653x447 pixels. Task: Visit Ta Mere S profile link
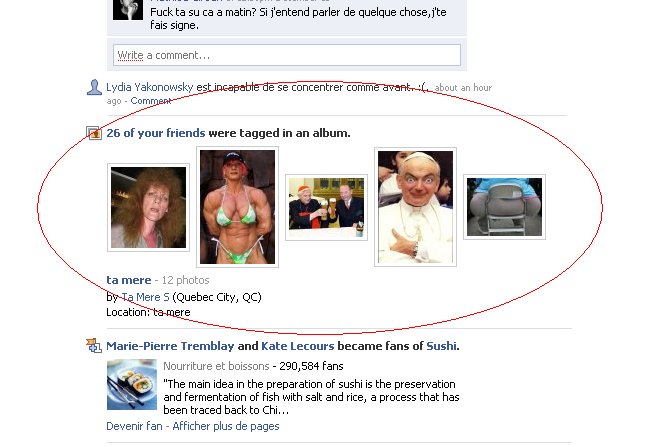pyautogui.click(x=145, y=297)
